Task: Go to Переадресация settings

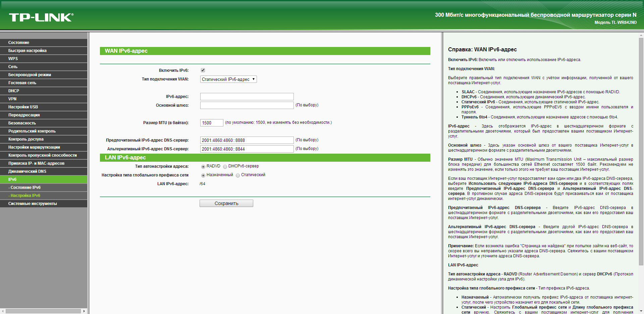Action: click(x=44, y=115)
